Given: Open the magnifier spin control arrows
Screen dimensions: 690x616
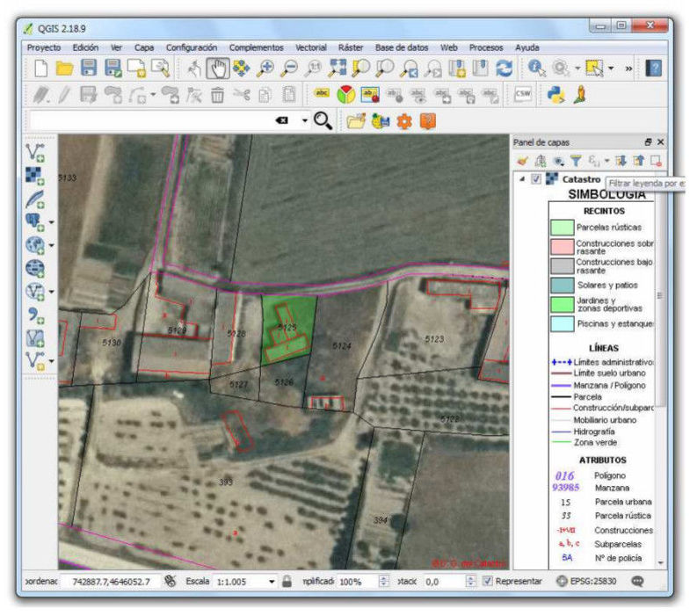Looking at the screenshot, I should coord(383,581).
